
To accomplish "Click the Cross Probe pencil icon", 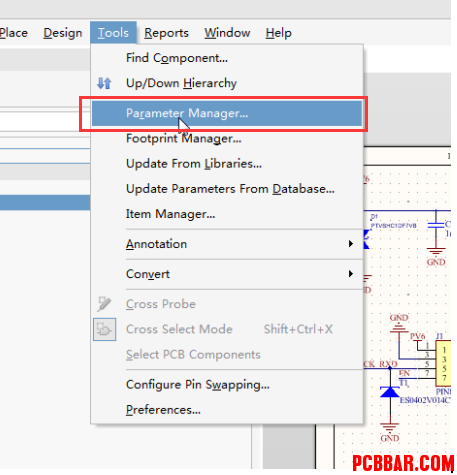I will (104, 304).
